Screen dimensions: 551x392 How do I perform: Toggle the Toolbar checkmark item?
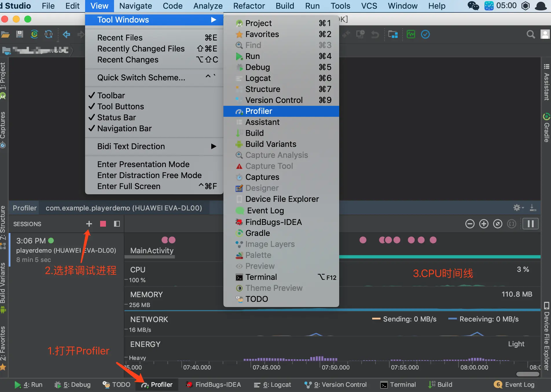pyautogui.click(x=154, y=95)
